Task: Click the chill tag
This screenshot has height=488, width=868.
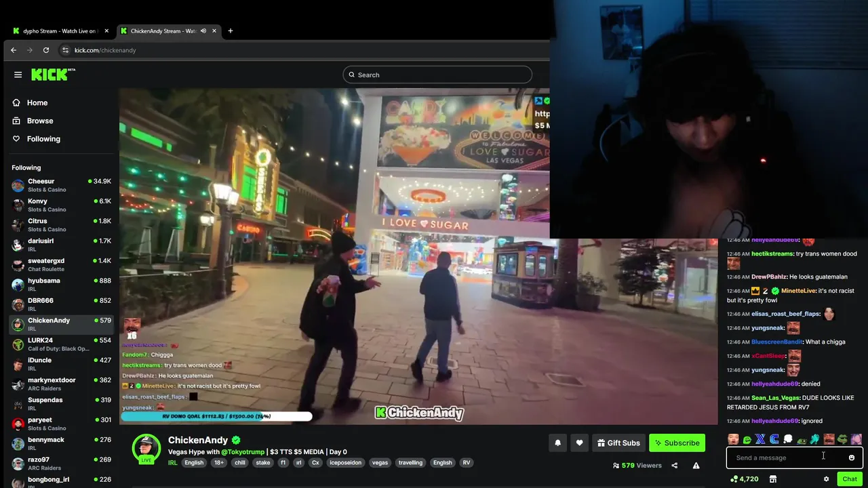Action: pos(240,463)
